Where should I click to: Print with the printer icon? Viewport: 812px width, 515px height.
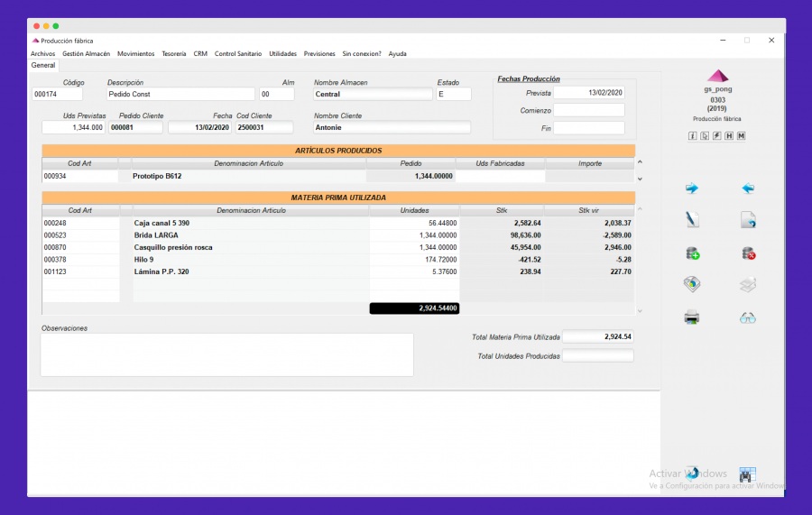[x=692, y=317]
